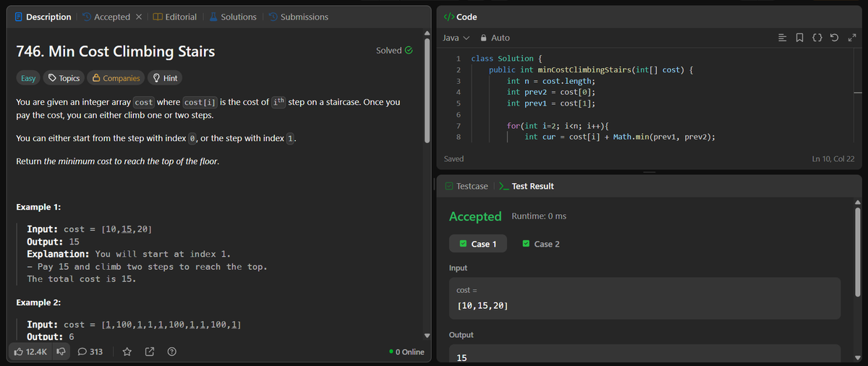Viewport: 868px width, 366px height.
Task: Click the Saved status text
Action: pyautogui.click(x=454, y=158)
